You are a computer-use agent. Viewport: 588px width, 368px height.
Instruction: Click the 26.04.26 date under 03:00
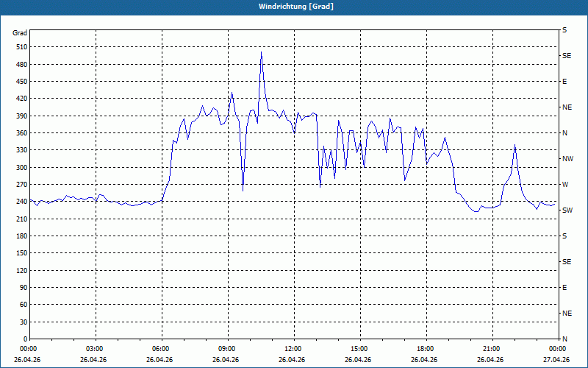pos(93,360)
